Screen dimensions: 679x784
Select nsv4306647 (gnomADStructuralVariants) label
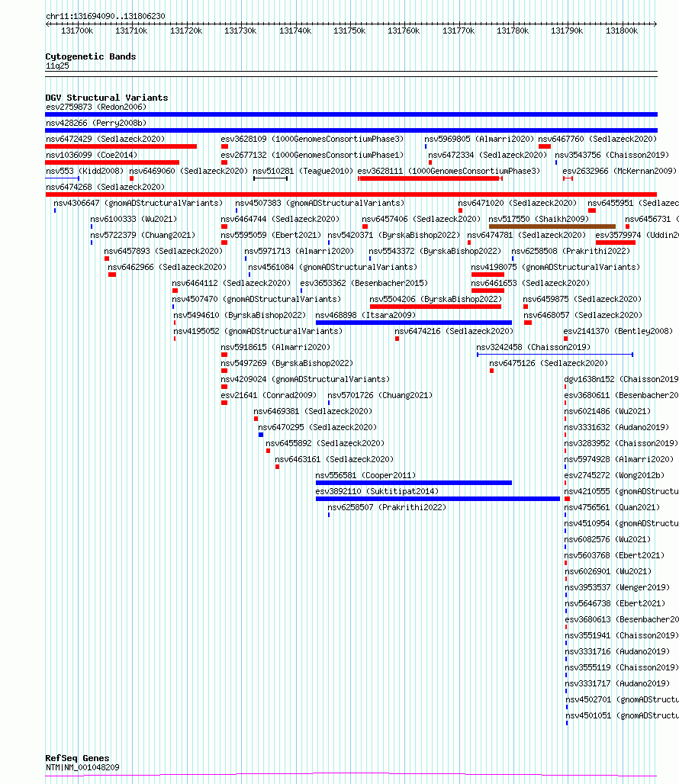coord(139,203)
